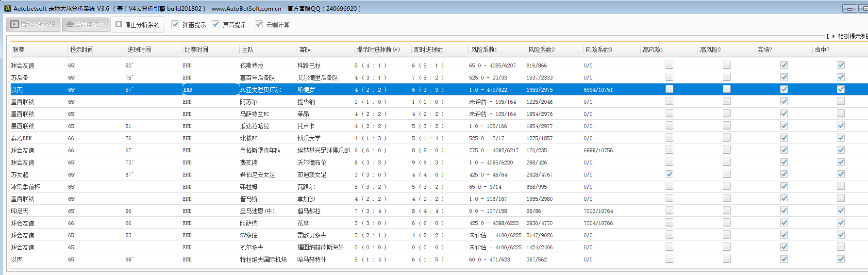Click the Autobetsoft app icon in title bar

7,8
